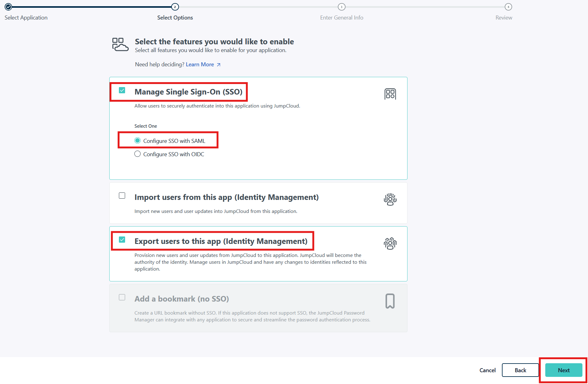Screen dimensions: 588x384
Task: Choose Configure SSO with OIDC option
Action: [x=137, y=154]
